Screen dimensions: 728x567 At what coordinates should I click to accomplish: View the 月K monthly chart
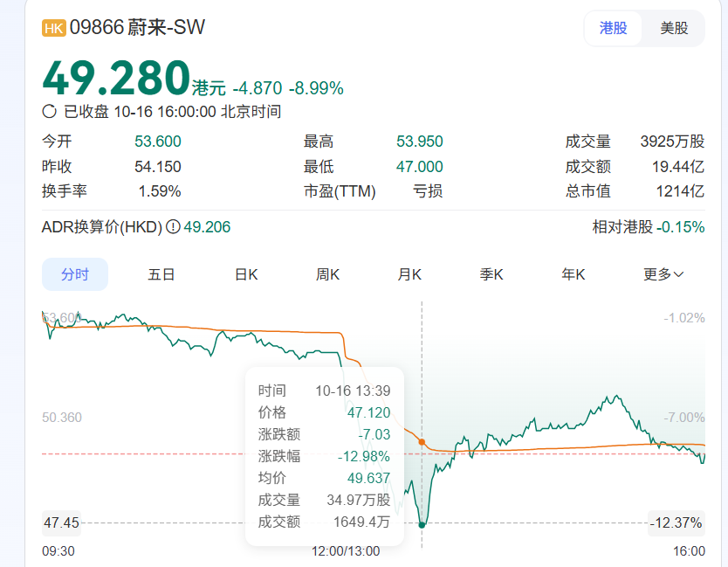(409, 274)
